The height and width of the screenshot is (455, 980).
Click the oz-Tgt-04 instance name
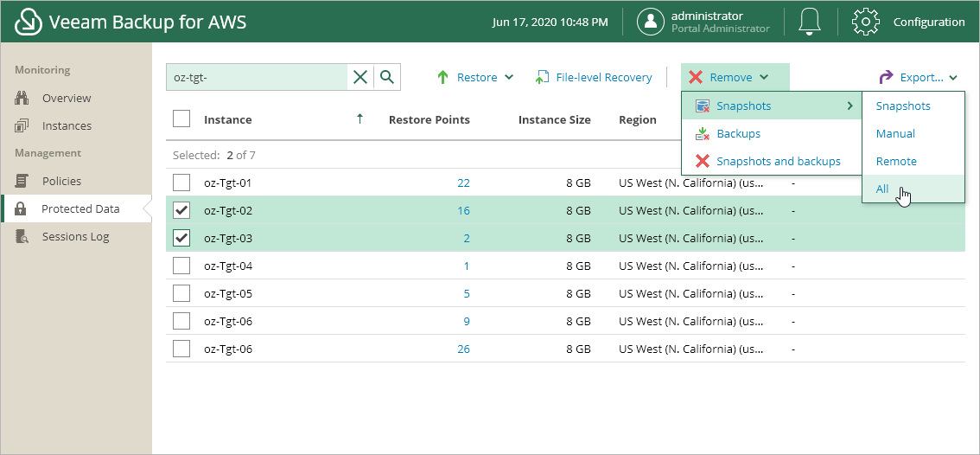(x=228, y=266)
